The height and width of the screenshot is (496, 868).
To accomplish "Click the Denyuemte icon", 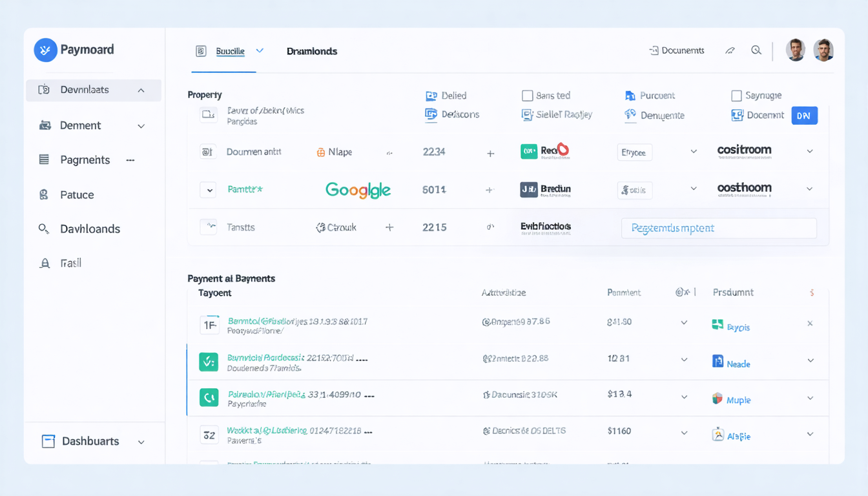I will coord(630,114).
